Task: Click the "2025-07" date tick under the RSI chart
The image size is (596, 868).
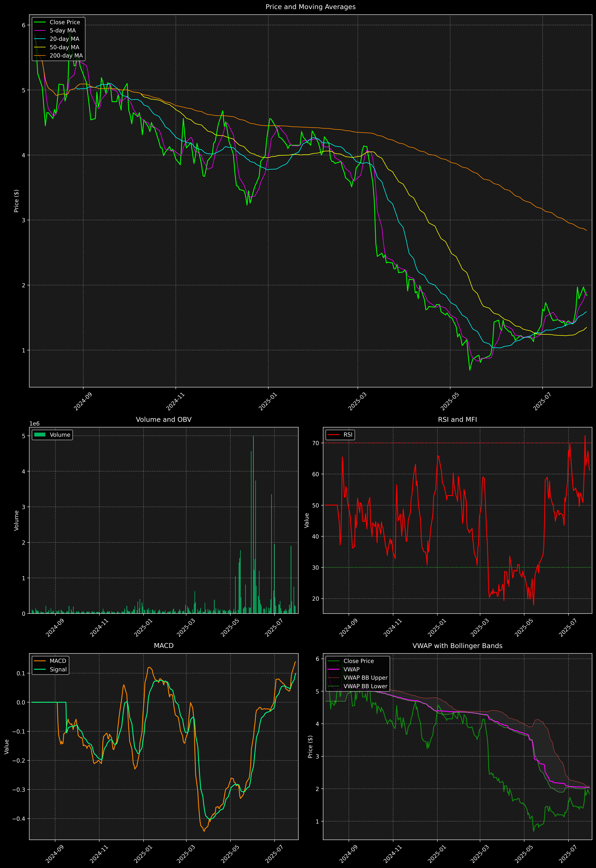Action: click(x=568, y=628)
